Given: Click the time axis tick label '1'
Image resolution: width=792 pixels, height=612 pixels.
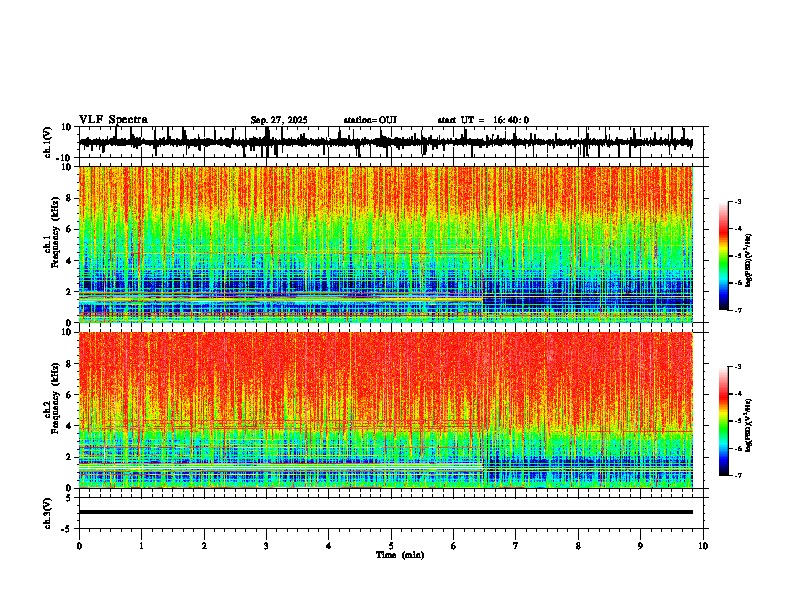Looking at the screenshot, I should 141,546.
